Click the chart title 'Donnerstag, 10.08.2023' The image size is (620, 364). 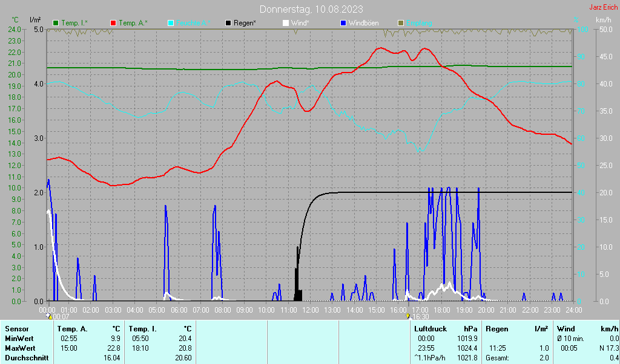pos(311,9)
